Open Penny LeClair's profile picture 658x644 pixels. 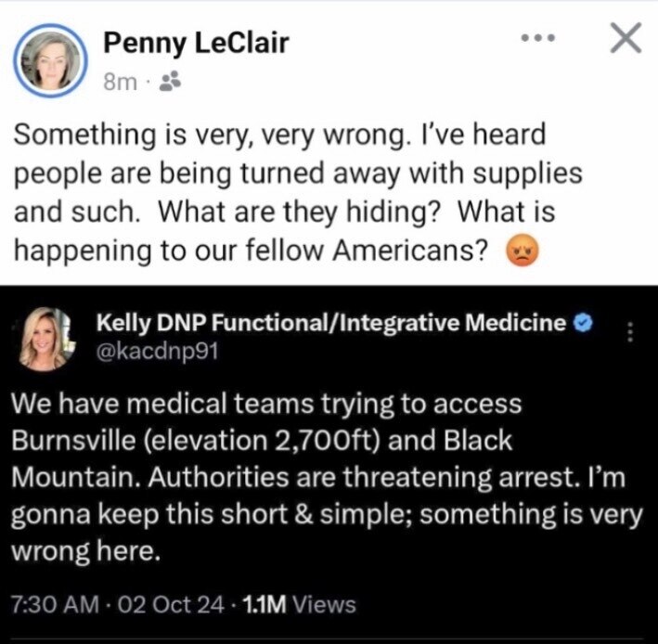tap(51, 60)
